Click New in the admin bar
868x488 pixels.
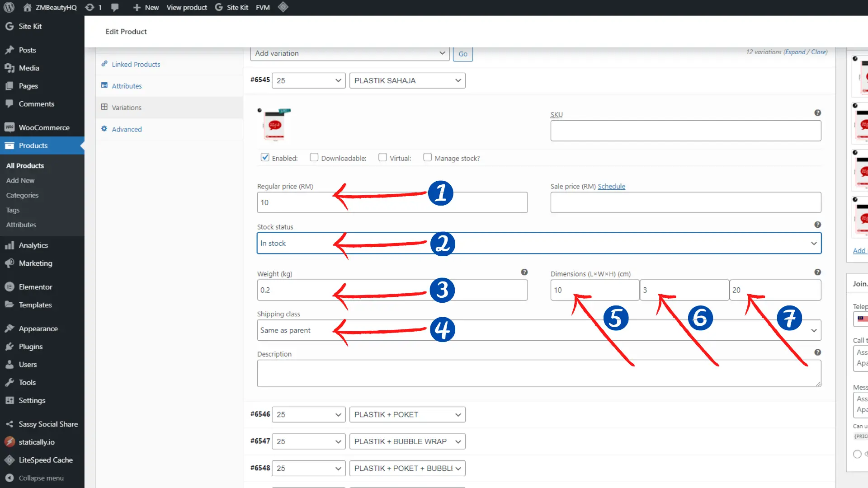(x=146, y=7)
